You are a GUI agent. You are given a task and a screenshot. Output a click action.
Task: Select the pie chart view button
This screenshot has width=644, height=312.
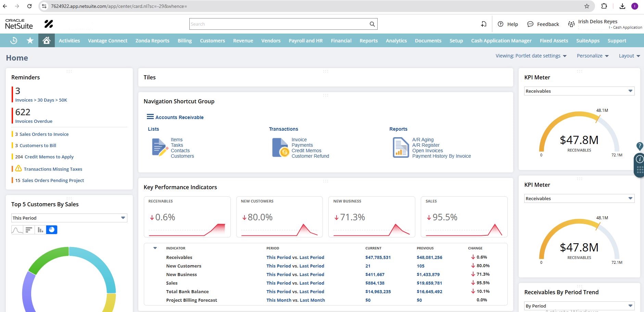pyautogui.click(x=52, y=230)
